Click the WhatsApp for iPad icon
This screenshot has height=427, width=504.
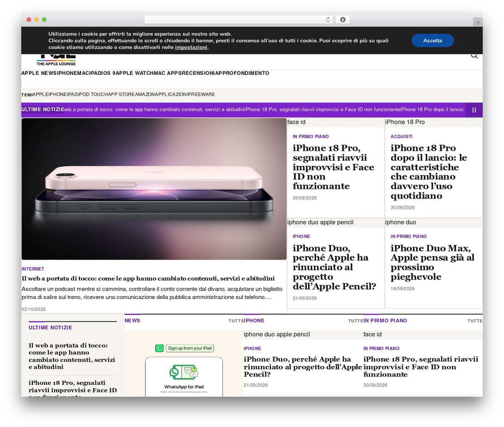(x=183, y=372)
